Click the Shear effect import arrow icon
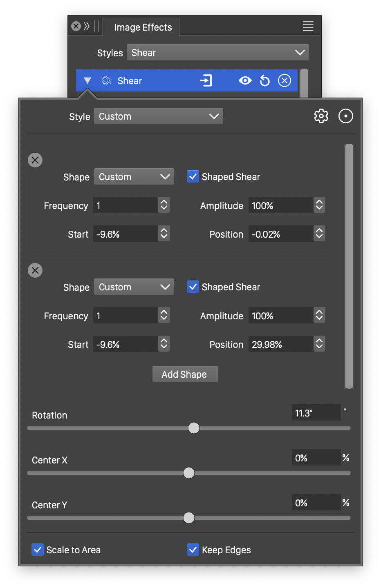This screenshot has width=381, height=588. pyautogui.click(x=206, y=80)
